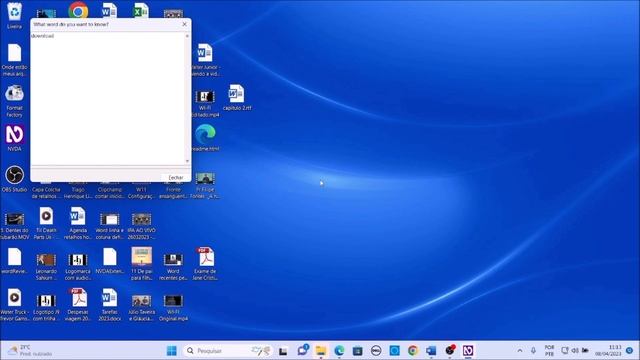640x360 pixels.
Task: Close the 'What word' dialog with X
Action: tap(184, 24)
